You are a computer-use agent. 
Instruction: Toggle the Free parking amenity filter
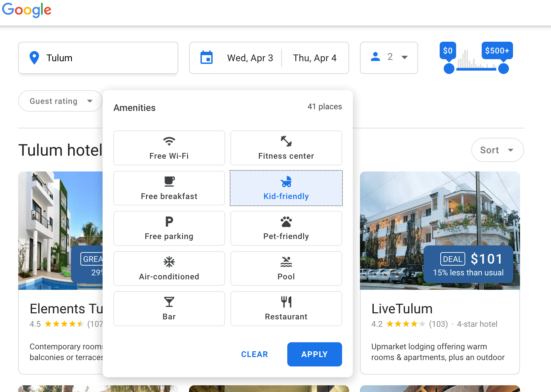[x=169, y=228]
